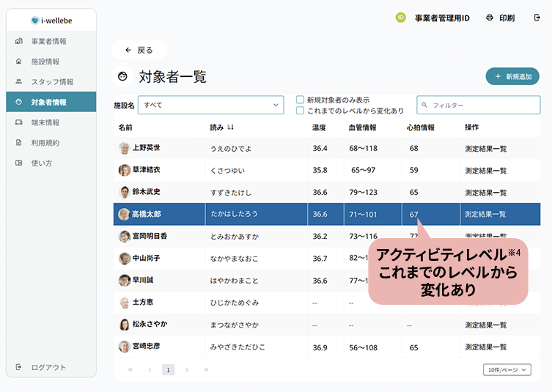Image resolution: width=552 pixels, height=392 pixels.
Task: Click the filter search magnifier icon
Action: pos(424,105)
